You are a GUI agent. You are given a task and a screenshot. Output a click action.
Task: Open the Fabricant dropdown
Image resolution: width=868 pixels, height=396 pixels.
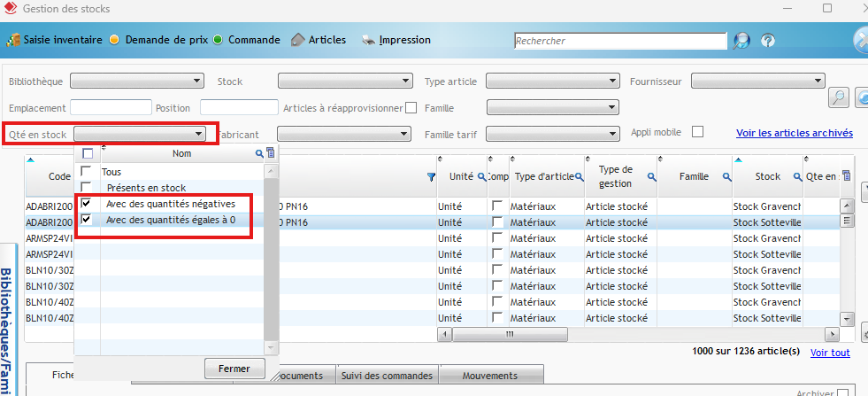point(344,134)
